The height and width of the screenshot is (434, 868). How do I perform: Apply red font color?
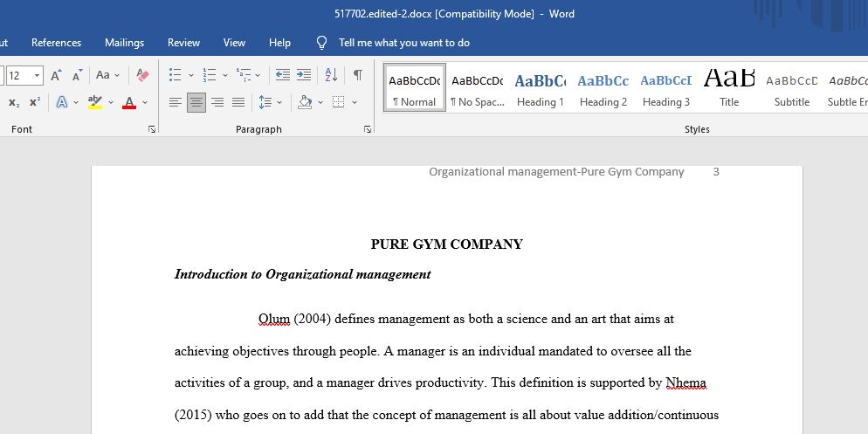129,102
